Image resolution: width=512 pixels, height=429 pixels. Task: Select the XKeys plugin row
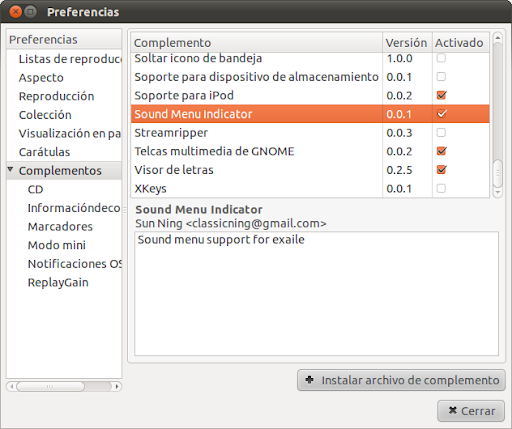coord(310,188)
